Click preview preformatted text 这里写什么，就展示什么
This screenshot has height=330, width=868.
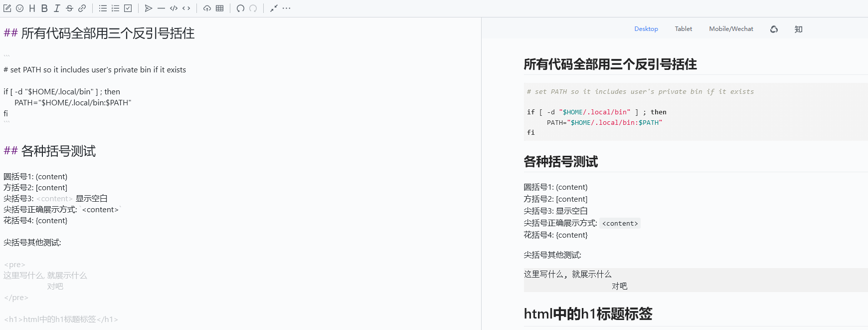[x=568, y=274]
